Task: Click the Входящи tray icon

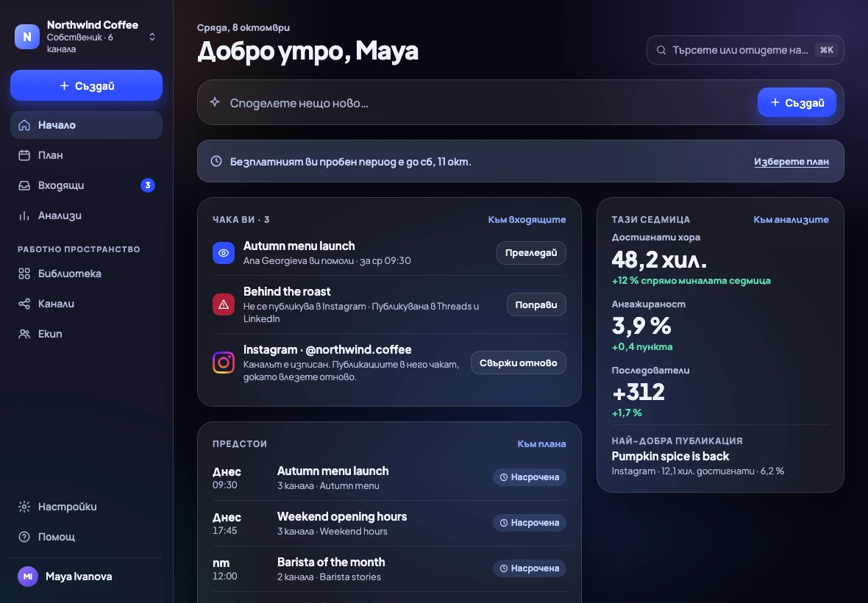Action: coord(24,185)
